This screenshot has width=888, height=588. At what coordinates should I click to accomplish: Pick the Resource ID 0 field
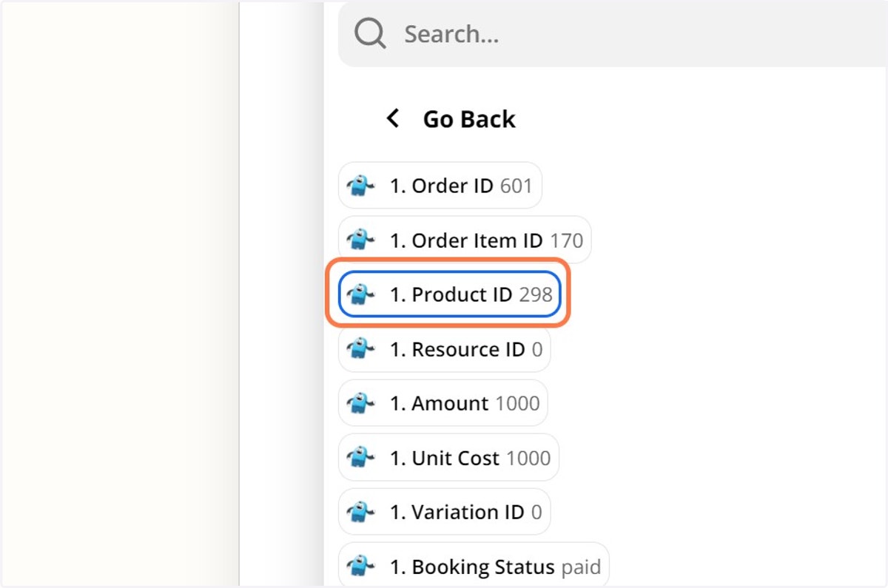445,349
